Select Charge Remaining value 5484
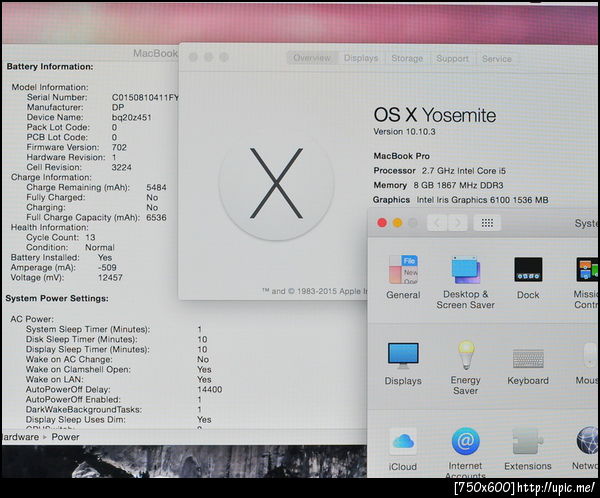The width and height of the screenshot is (600, 498). coord(157,188)
